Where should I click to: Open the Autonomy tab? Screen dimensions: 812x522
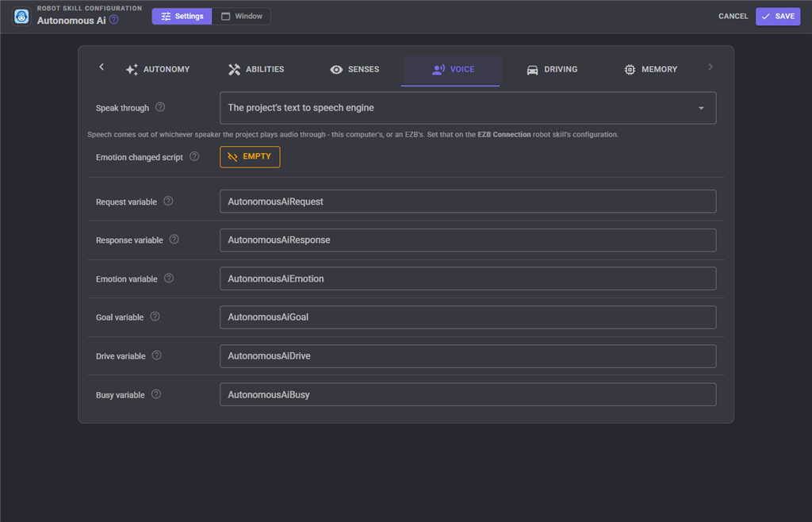click(158, 69)
